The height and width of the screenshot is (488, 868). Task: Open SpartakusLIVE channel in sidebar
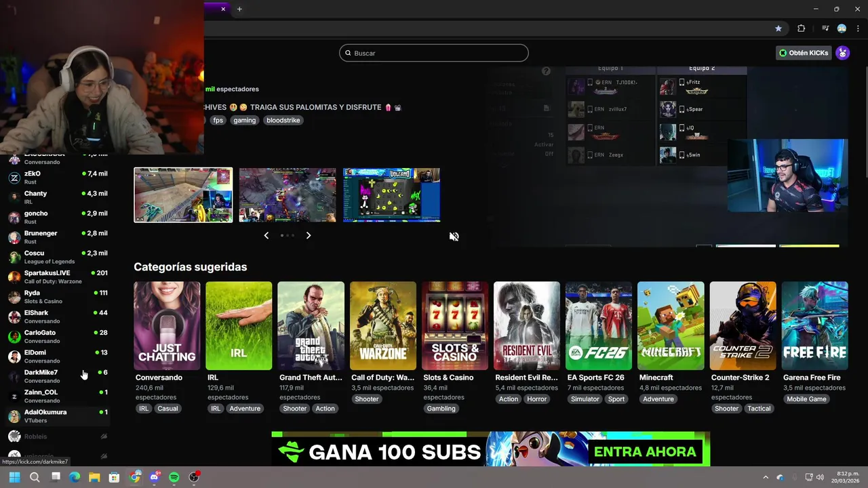[58, 277]
